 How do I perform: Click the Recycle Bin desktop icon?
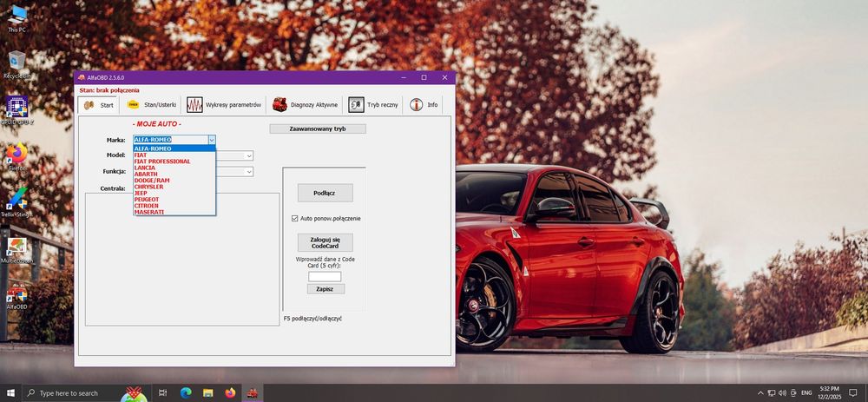17,65
